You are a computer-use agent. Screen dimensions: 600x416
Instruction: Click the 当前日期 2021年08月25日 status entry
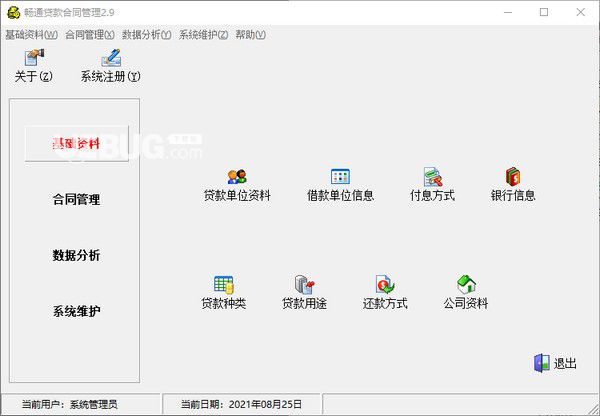coord(241,404)
